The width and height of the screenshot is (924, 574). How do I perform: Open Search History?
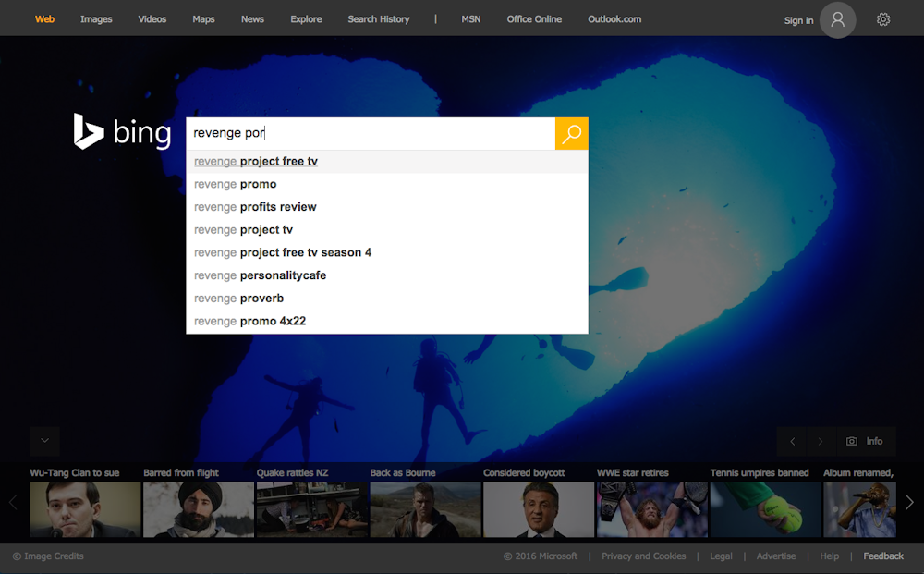[x=378, y=18]
